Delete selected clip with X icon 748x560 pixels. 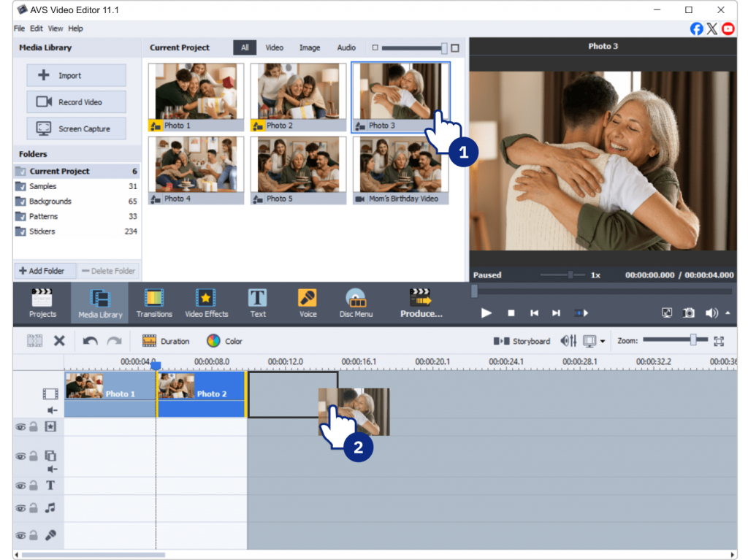60,341
